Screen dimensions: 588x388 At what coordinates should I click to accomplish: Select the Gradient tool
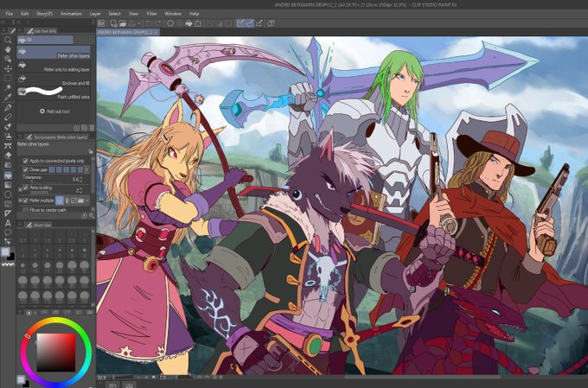[8, 185]
